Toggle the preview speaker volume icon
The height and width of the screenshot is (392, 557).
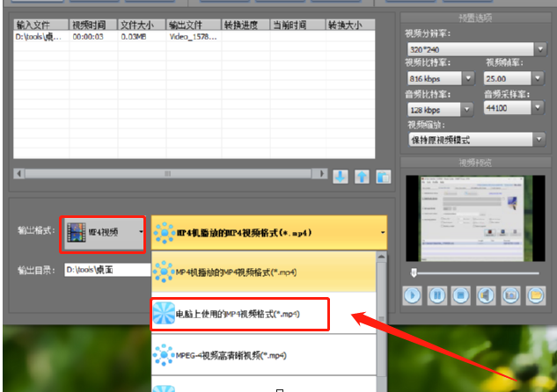(x=486, y=295)
